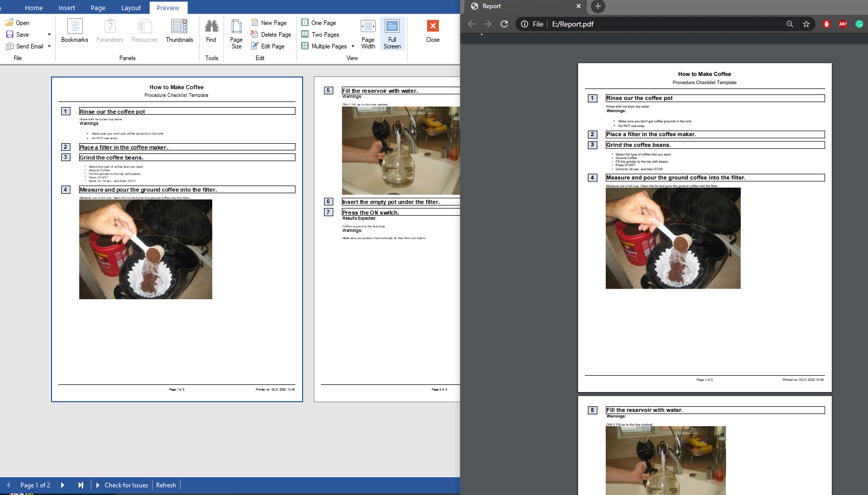The height and width of the screenshot is (495, 868).
Task: Expand Multiple Pages dropdown arrow
Action: [353, 46]
